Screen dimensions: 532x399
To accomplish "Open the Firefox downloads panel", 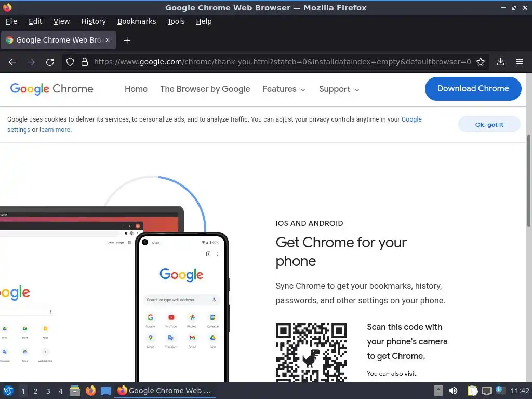I will pos(500,62).
